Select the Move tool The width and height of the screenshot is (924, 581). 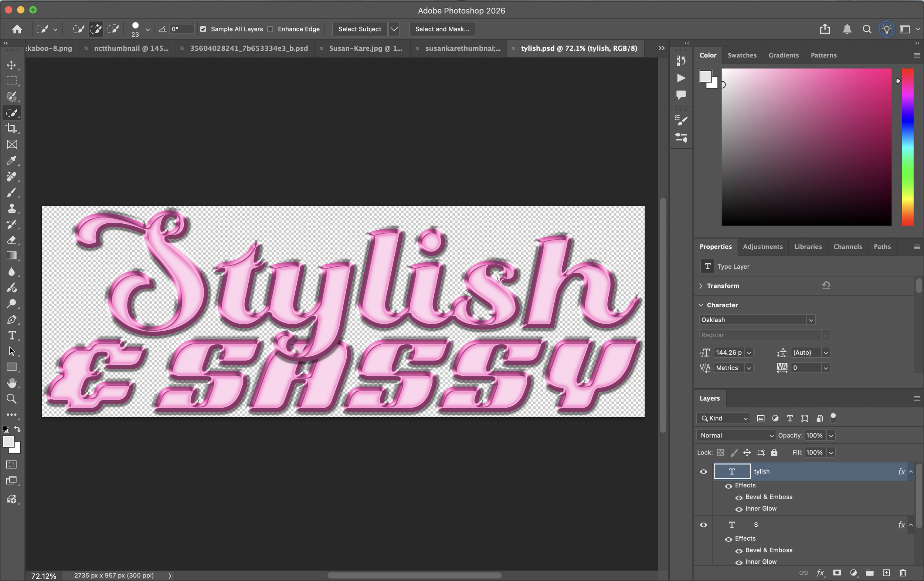[11, 65]
